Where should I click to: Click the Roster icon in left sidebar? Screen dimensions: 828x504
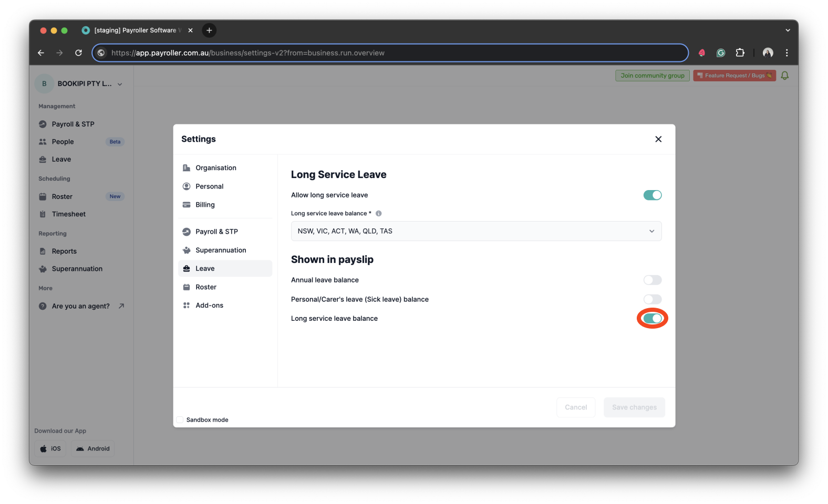coord(43,197)
